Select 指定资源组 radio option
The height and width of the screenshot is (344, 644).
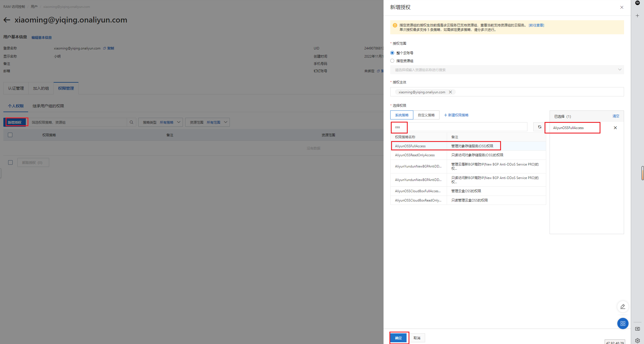point(392,61)
